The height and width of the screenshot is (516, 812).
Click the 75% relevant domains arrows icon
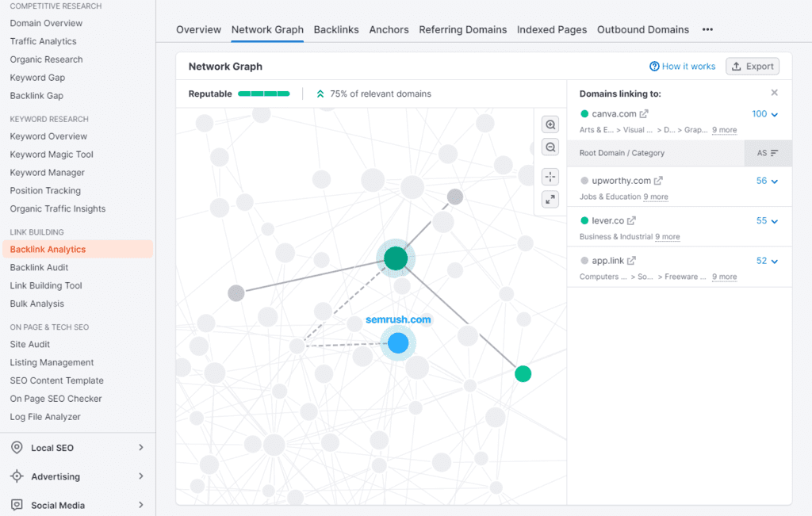pyautogui.click(x=320, y=94)
